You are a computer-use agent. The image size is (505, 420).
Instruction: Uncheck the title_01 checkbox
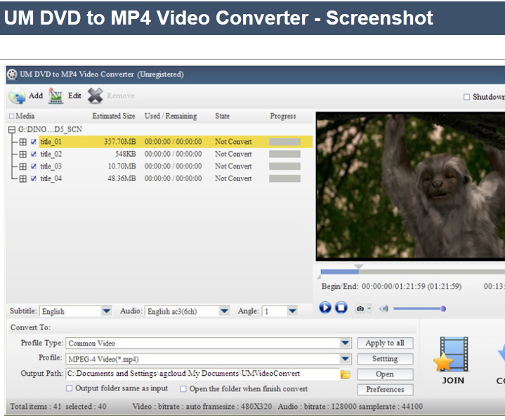click(34, 142)
